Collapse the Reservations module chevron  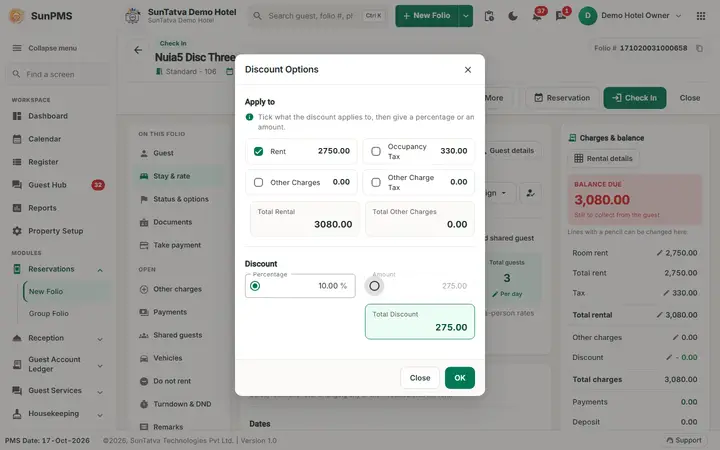pos(100,270)
